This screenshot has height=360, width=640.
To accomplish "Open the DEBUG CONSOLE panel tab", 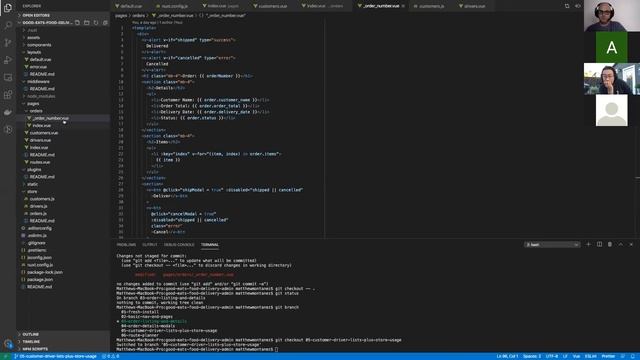I will (179, 244).
